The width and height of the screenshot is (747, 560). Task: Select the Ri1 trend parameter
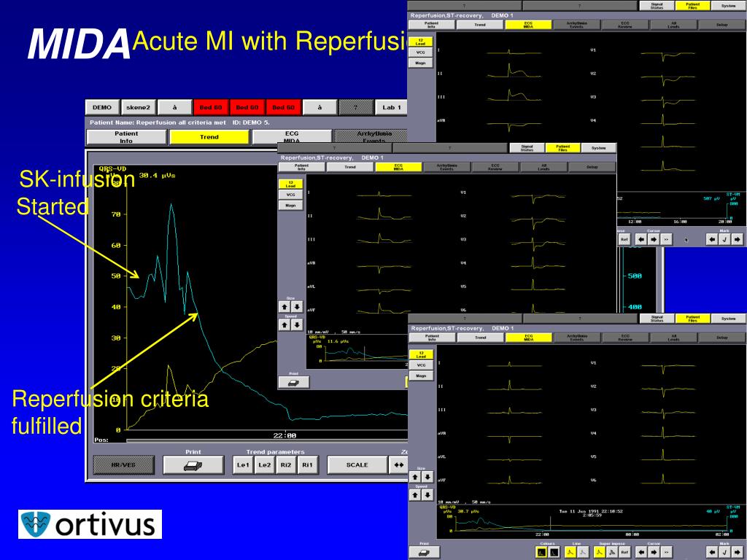pyautogui.click(x=307, y=465)
